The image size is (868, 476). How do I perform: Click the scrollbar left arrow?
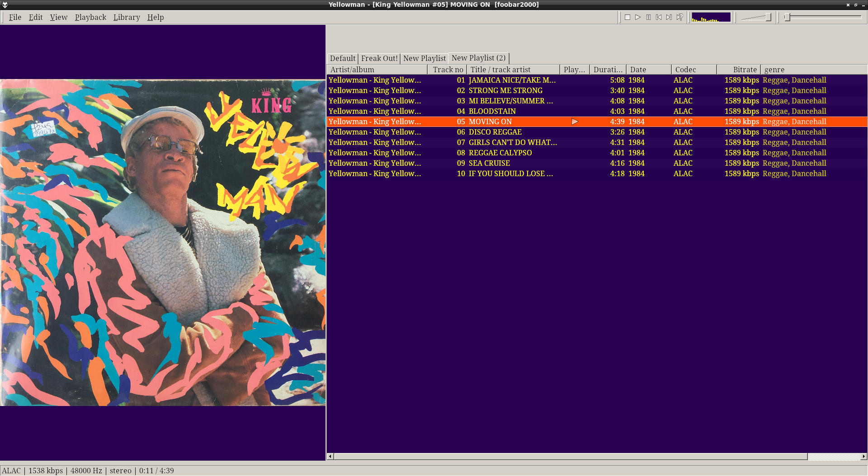(x=330, y=457)
